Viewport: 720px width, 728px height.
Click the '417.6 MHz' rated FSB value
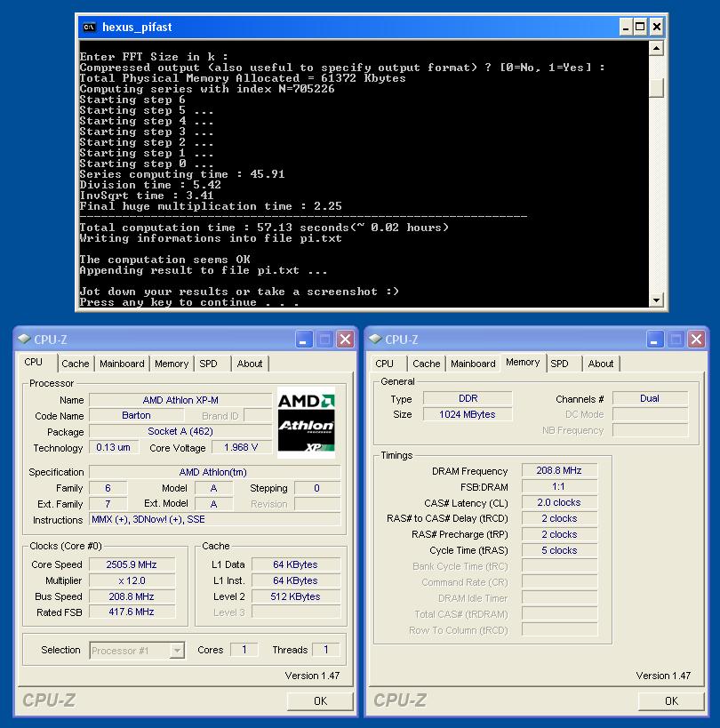tap(132, 612)
